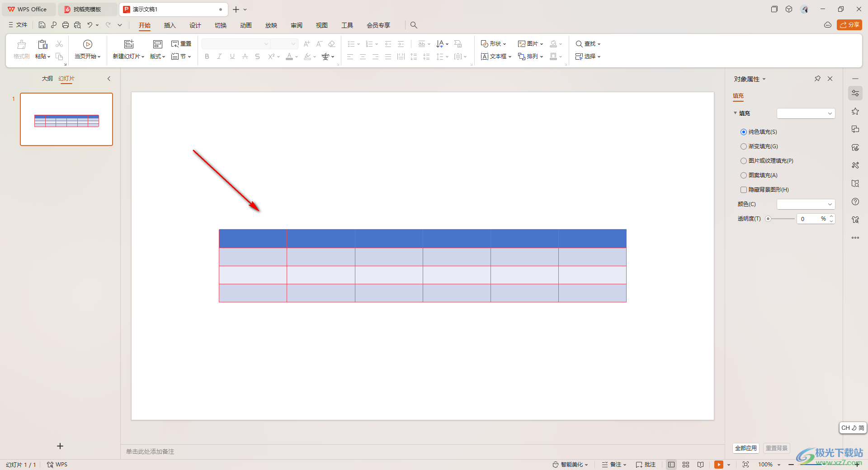
Task: Open the fill preset dropdown
Action: (806, 113)
